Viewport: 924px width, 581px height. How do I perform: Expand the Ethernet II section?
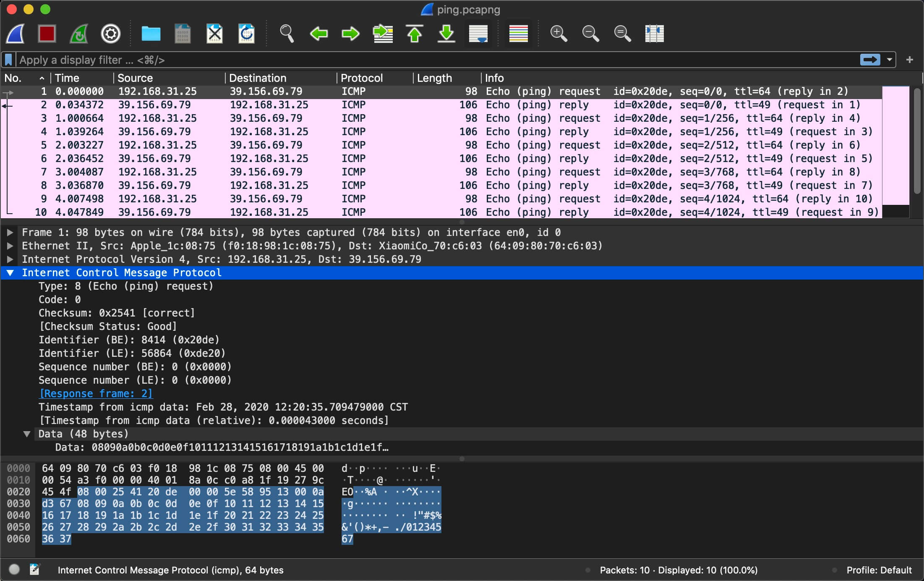point(10,246)
